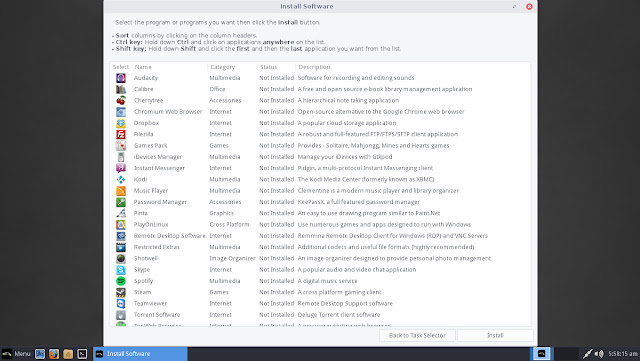This screenshot has width=640, height=361.
Task: Open Firefox from the taskbar
Action: 54,354
